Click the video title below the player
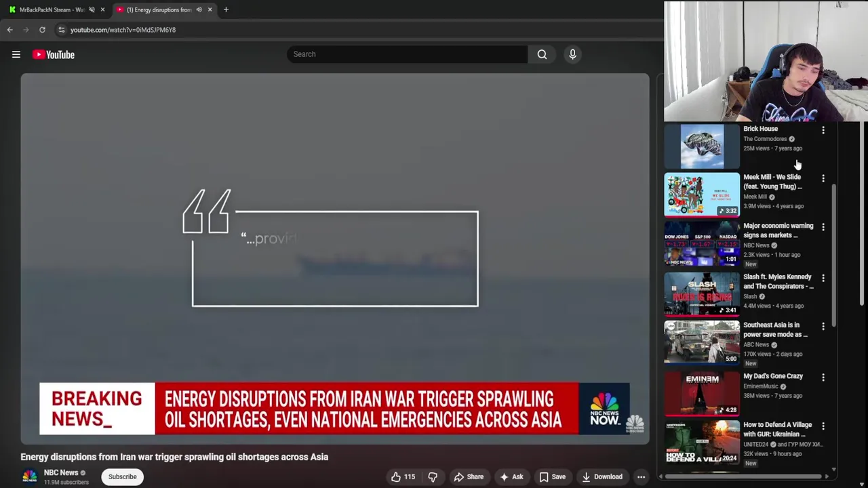Image resolution: width=868 pixels, height=488 pixels. pyautogui.click(x=174, y=457)
